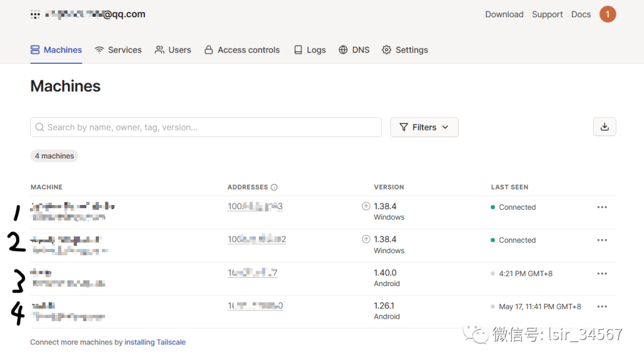Screen dimensions: 644x363
Task: Click Connected status of second machine
Action: [513, 240]
